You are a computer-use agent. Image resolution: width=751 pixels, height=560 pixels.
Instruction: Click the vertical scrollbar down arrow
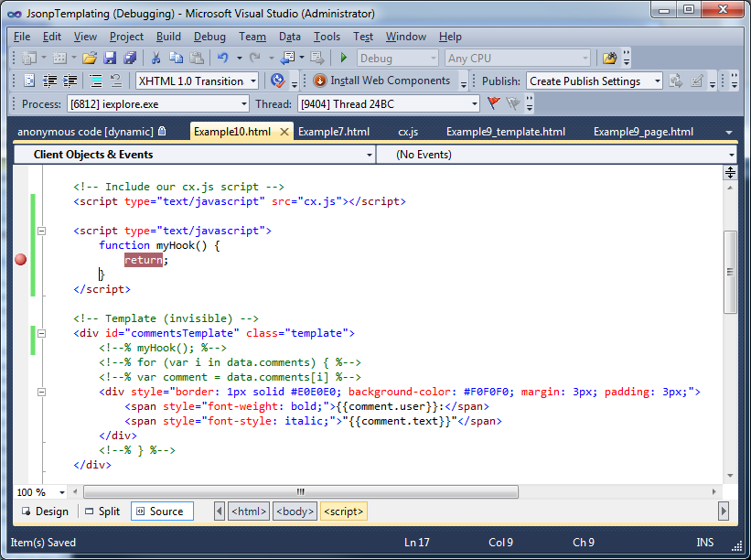[730, 476]
